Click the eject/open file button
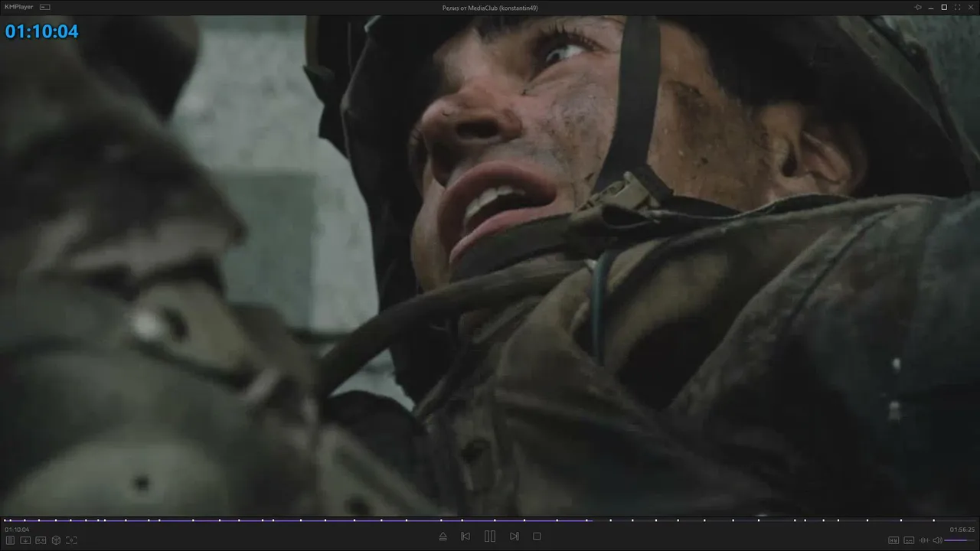The image size is (980, 551). click(x=443, y=536)
